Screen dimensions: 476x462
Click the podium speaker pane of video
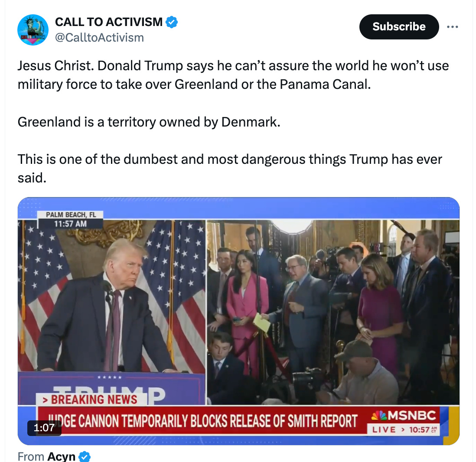(112, 312)
